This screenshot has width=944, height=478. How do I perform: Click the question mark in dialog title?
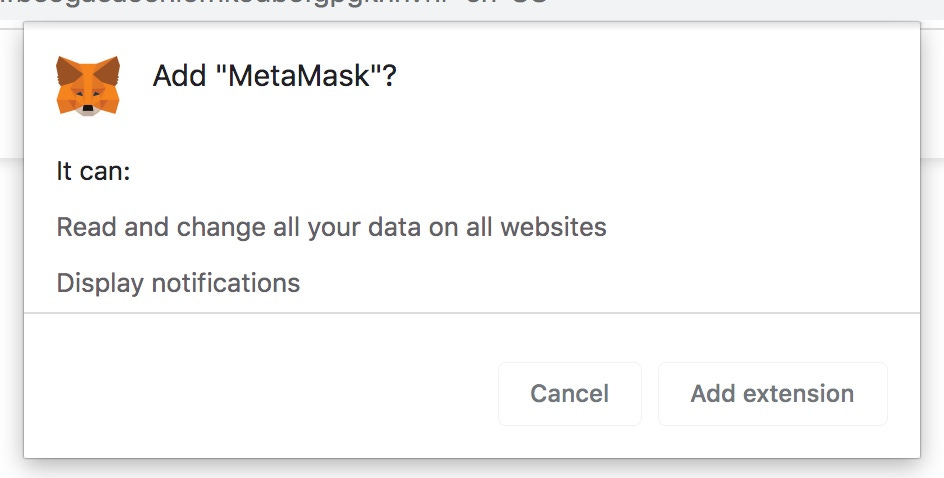click(390, 76)
